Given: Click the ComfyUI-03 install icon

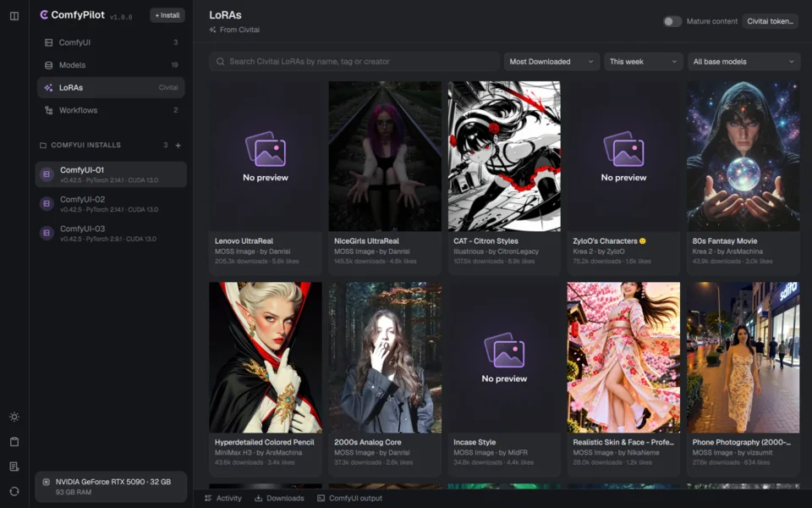Looking at the screenshot, I should point(47,234).
